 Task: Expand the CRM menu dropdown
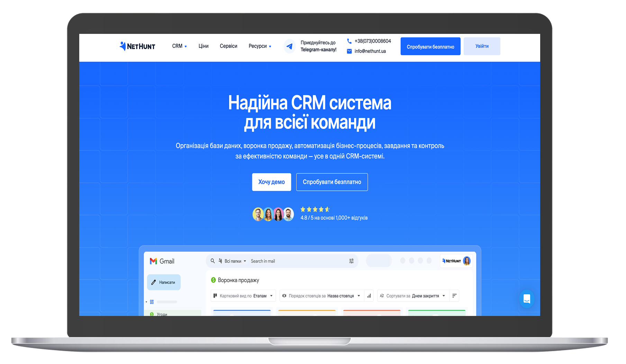click(179, 46)
